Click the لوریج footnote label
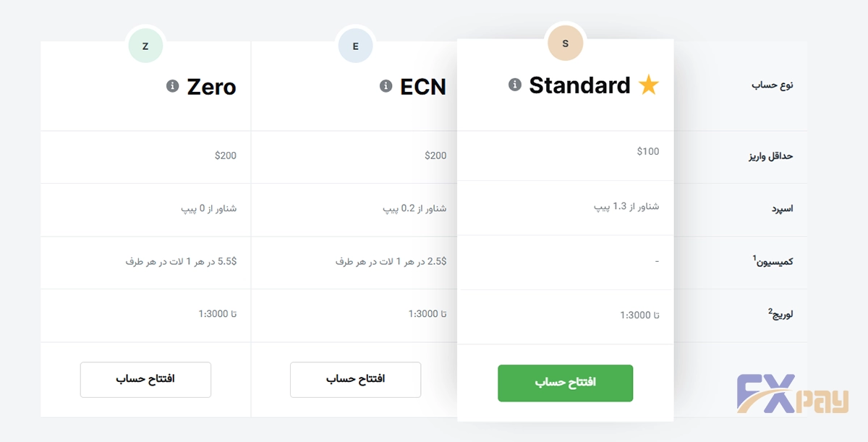The height and width of the screenshot is (442, 868). coord(780,315)
